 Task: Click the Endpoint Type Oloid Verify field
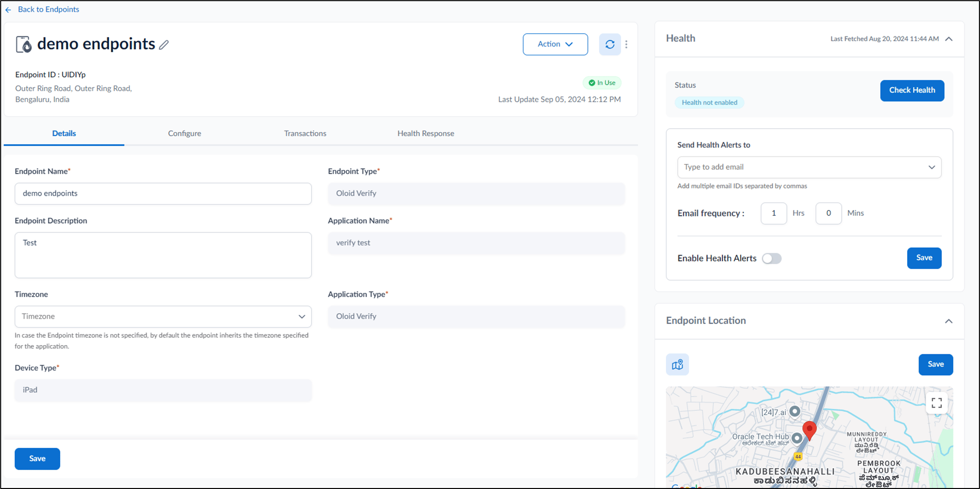476,194
